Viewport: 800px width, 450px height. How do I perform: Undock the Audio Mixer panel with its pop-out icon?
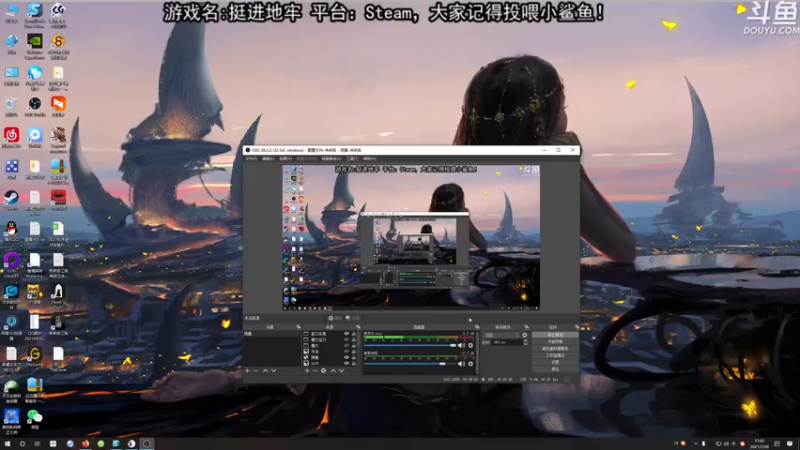[x=477, y=327]
